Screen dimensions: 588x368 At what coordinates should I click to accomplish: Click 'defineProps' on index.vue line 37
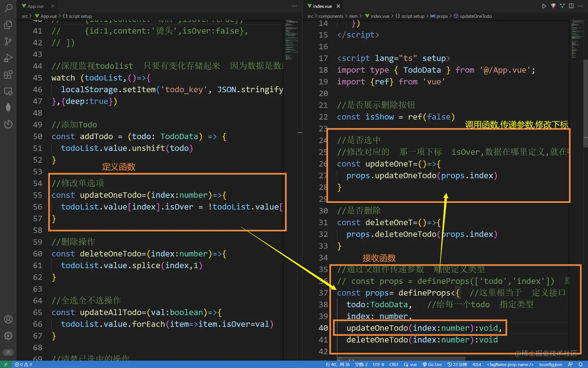pos(425,293)
